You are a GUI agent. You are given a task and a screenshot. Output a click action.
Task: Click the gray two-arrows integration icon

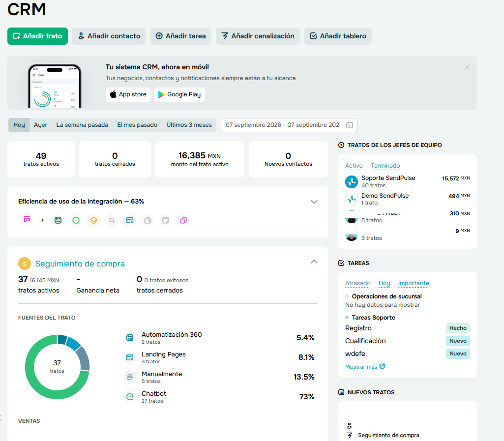click(x=112, y=220)
